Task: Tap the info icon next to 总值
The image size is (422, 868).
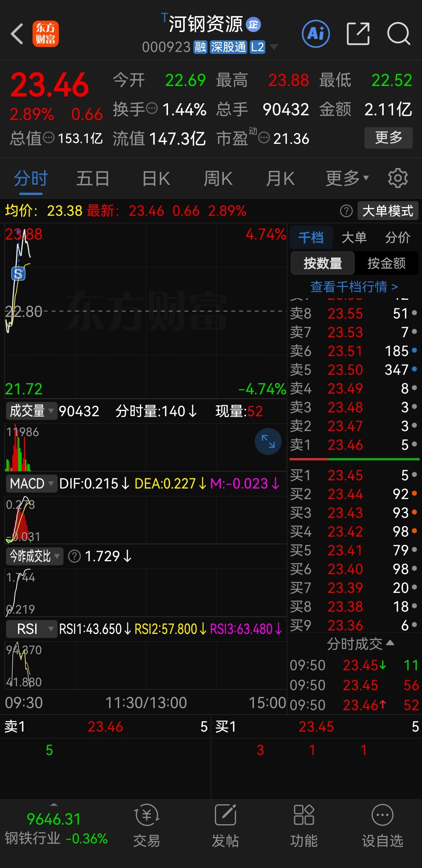Action: tap(48, 138)
